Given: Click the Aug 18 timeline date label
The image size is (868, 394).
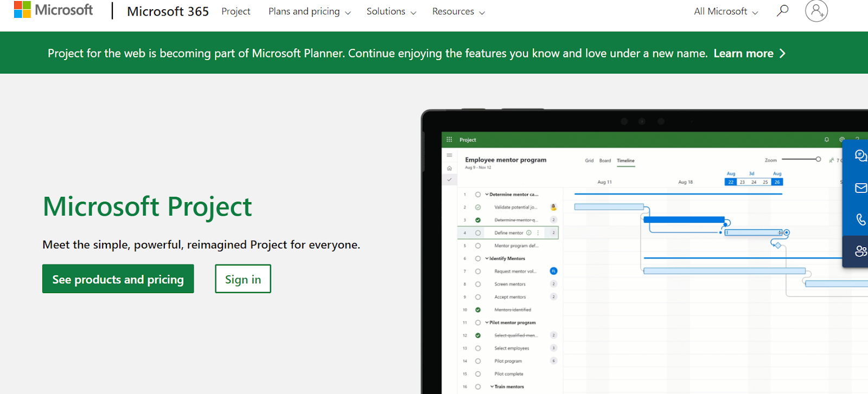Looking at the screenshot, I should (x=685, y=182).
